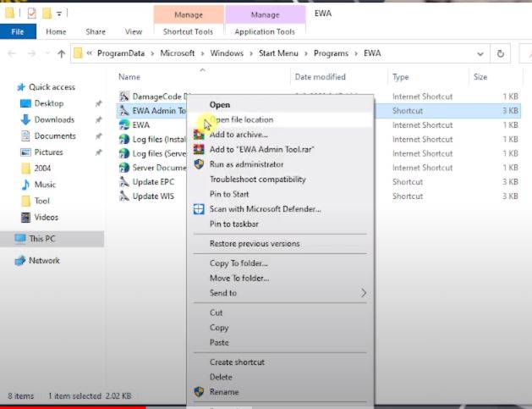
Task: Switch to the Home ribbon tab
Action: pos(56,31)
